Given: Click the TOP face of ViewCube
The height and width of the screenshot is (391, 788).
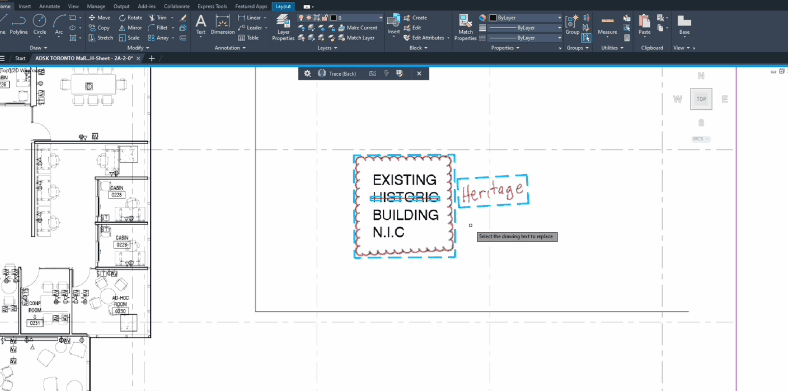Looking at the screenshot, I should click(701, 99).
